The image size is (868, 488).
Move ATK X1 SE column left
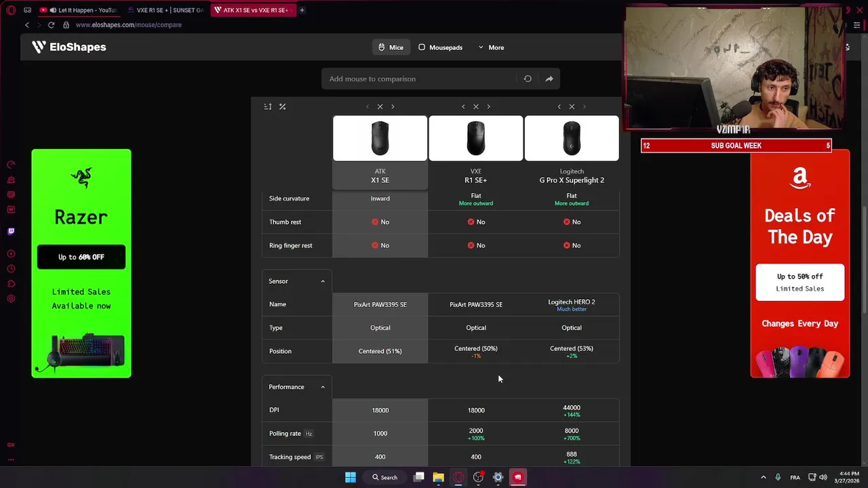tap(368, 106)
